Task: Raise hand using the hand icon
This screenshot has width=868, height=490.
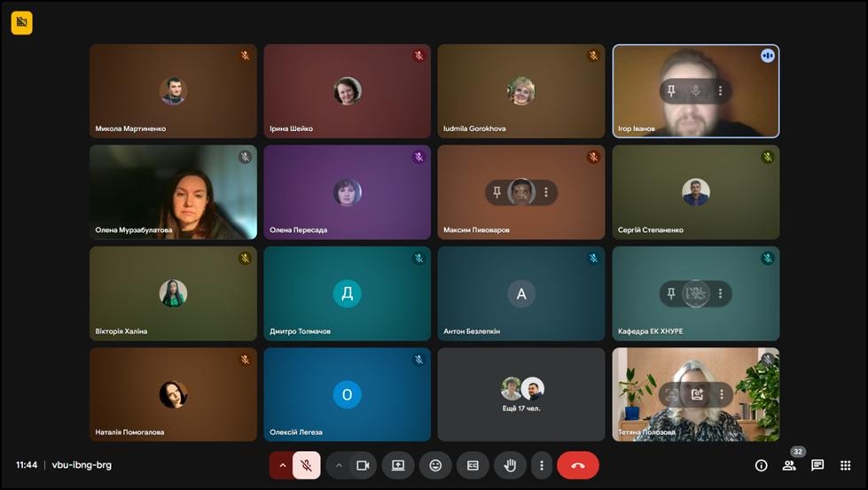Action: pos(511,465)
